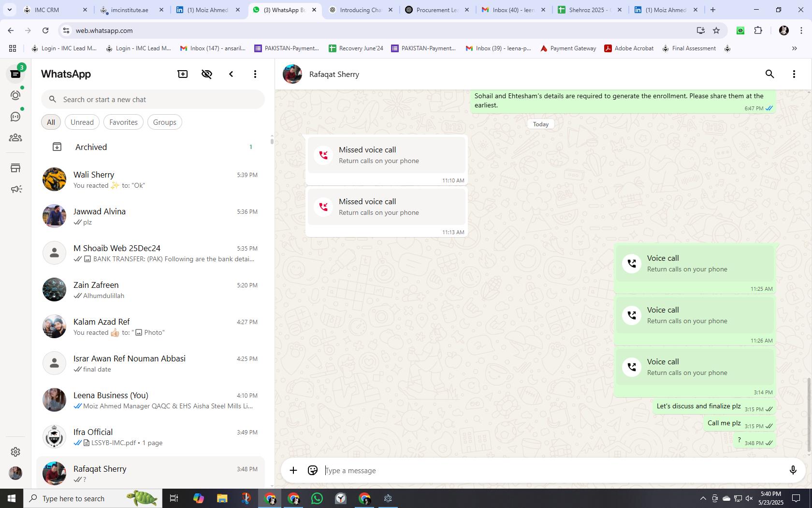This screenshot has height=508, width=812.
Task: Open the Israr Awan Ref Nouman Abbasi chat
Action: 151,363
